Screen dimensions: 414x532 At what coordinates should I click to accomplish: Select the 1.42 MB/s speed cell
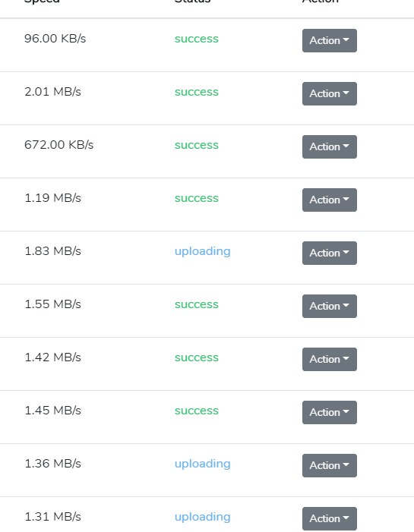(x=52, y=357)
